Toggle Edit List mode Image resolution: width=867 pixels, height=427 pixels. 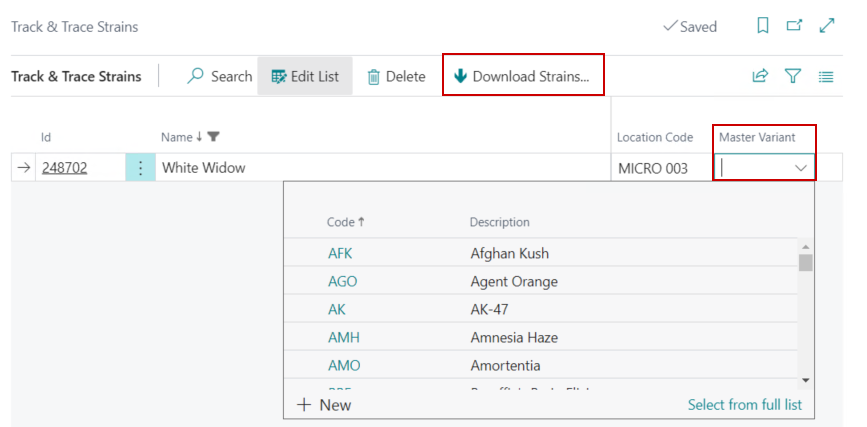[x=305, y=76]
